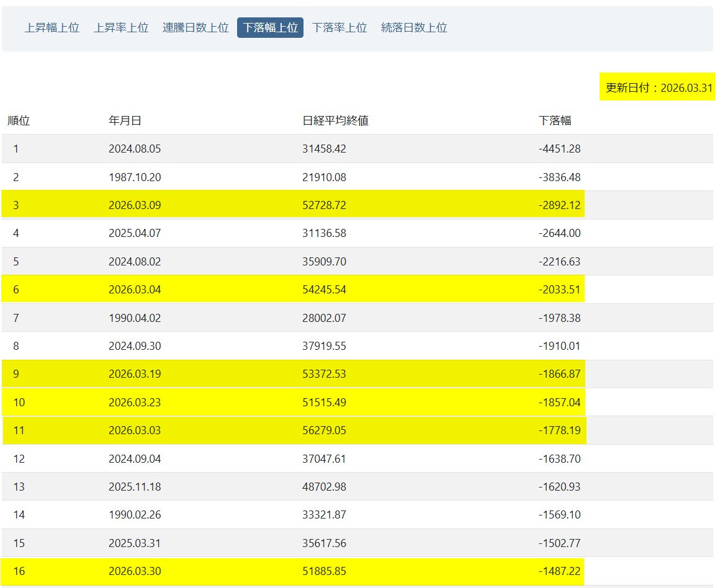The image size is (715, 588).
Task: Click the date 2025.11.18 in rank 13
Action: point(135,487)
